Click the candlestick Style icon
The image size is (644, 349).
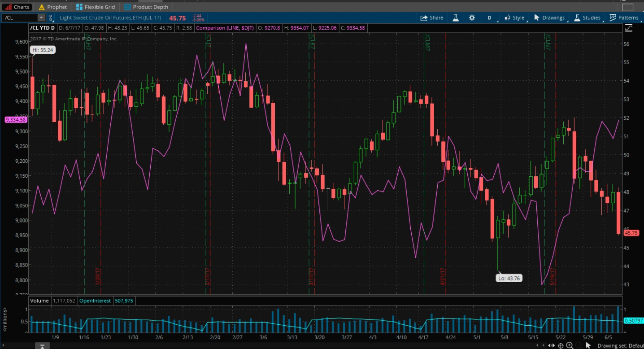[507, 18]
